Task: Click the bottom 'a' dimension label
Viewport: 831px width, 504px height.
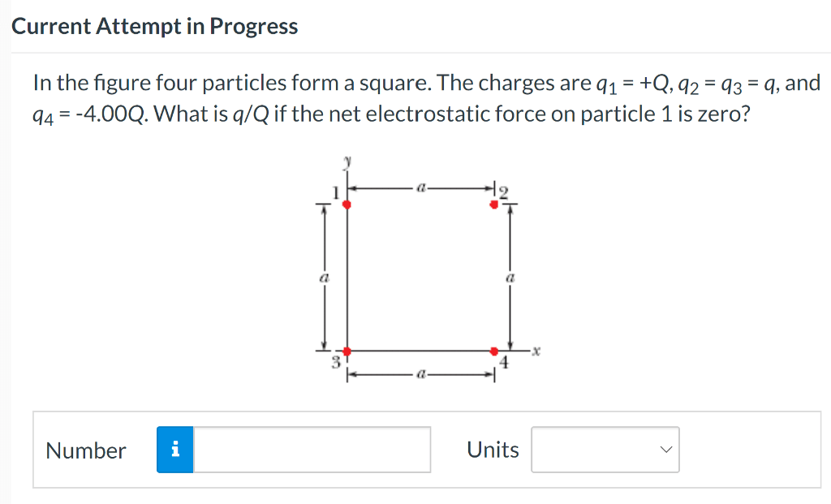Action: [420, 375]
